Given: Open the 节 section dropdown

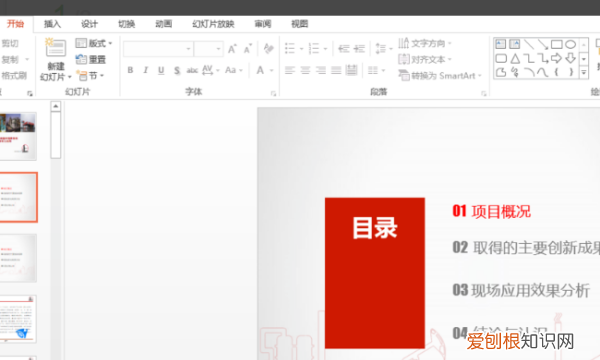Looking at the screenshot, I should 90,76.
